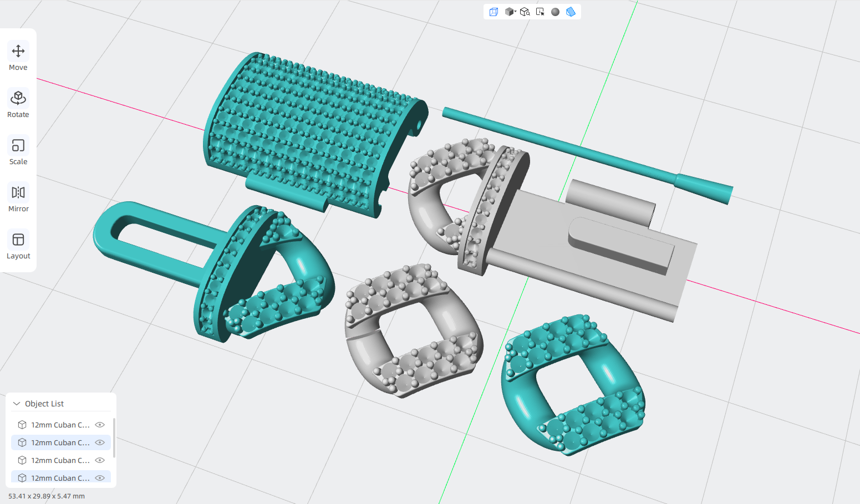Viewport: 860px width, 504px height.
Task: Hide the third object via eye icon
Action: [100, 460]
